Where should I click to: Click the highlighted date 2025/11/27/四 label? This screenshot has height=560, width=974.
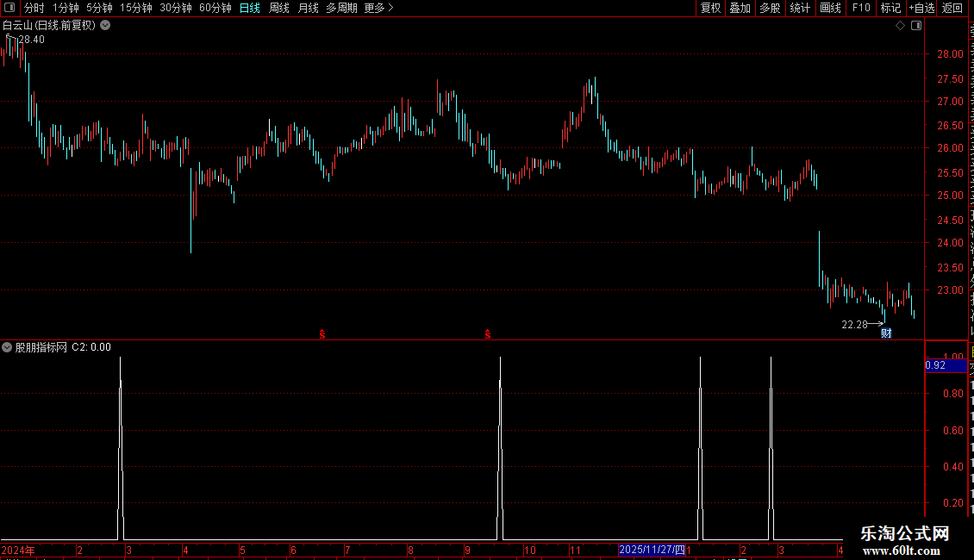click(x=652, y=550)
